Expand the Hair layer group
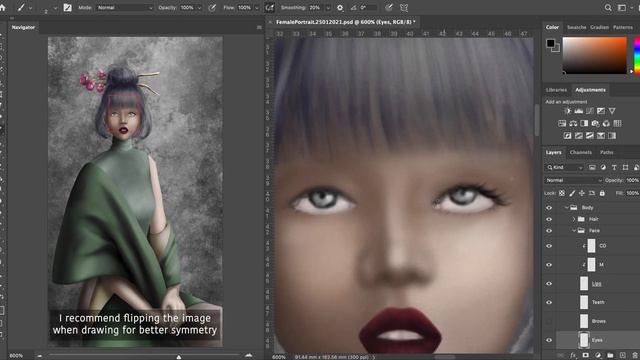This screenshot has height=360, width=640. pos(574,219)
